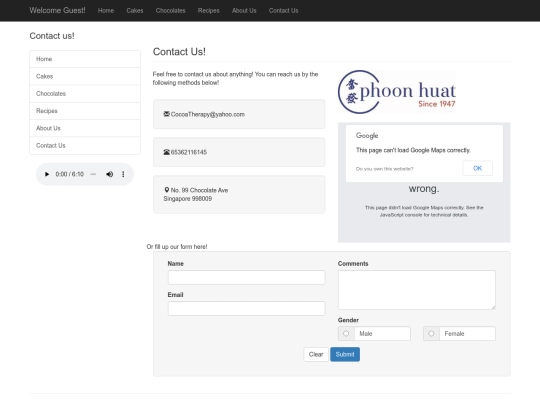Focus the Name input field
The image size is (540, 405).
pyautogui.click(x=247, y=277)
